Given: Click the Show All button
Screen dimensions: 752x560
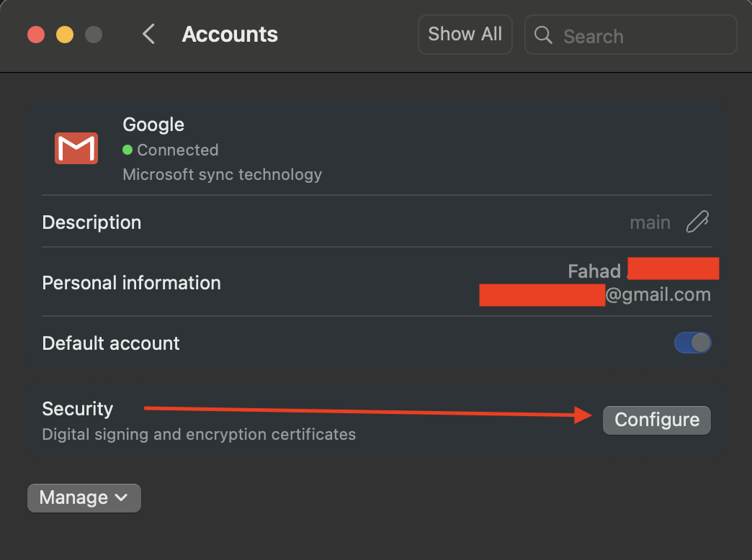Looking at the screenshot, I should [x=465, y=35].
